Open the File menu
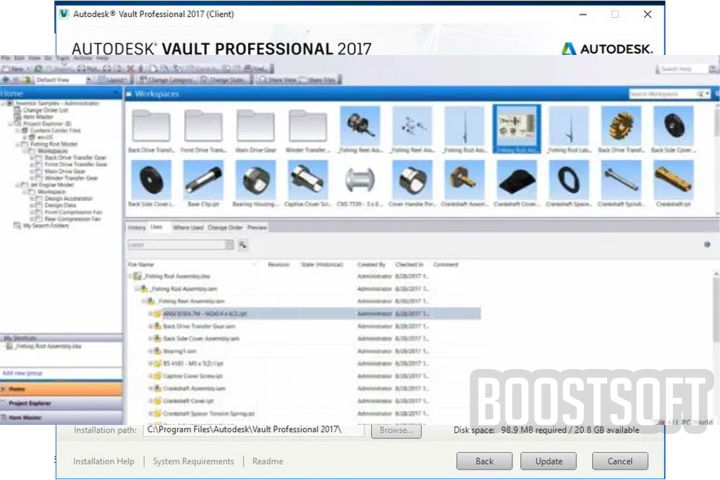This screenshot has height=480, width=720. coord(5,58)
